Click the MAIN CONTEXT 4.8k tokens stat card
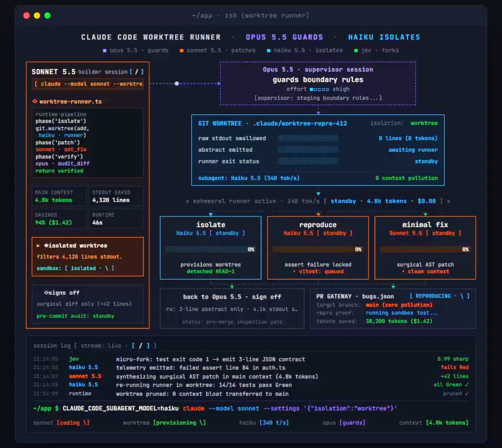The image size is (502, 448). click(59, 196)
